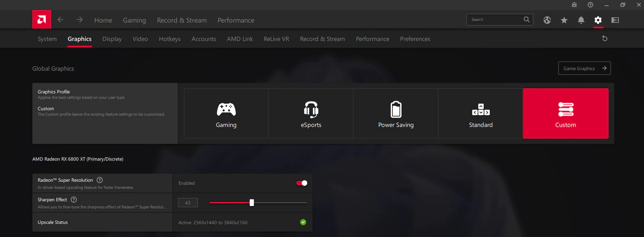Select the Gaming graphics profile
Image resolution: width=644 pixels, height=237 pixels.
pyautogui.click(x=226, y=113)
